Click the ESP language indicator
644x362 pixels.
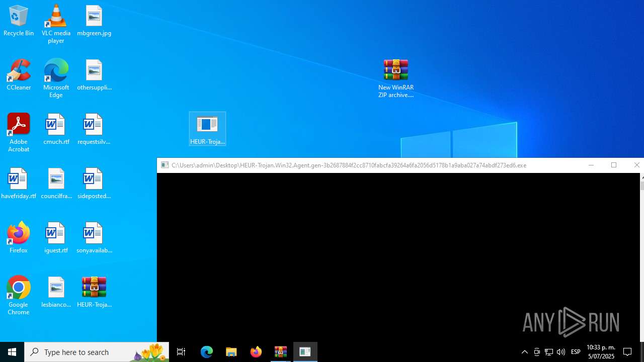point(576,352)
